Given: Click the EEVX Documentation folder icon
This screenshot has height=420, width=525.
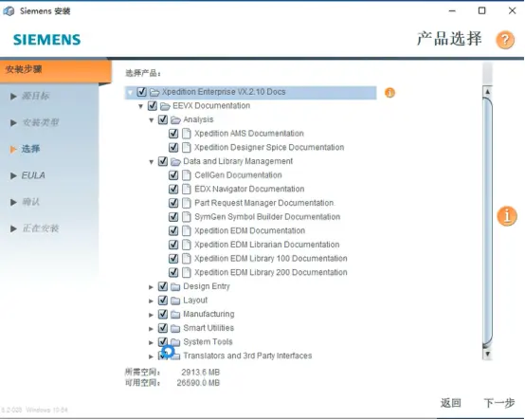Looking at the screenshot, I should click(x=165, y=106).
